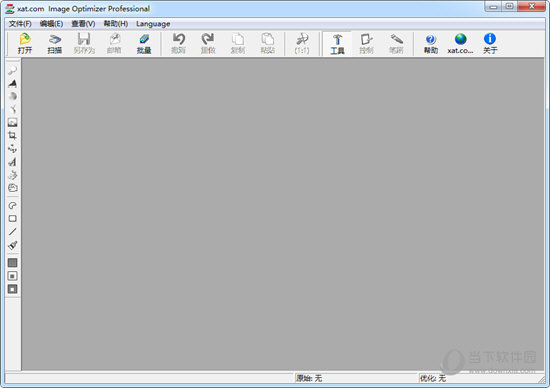
Task: Select the diagonal line tool
Action: [13, 232]
